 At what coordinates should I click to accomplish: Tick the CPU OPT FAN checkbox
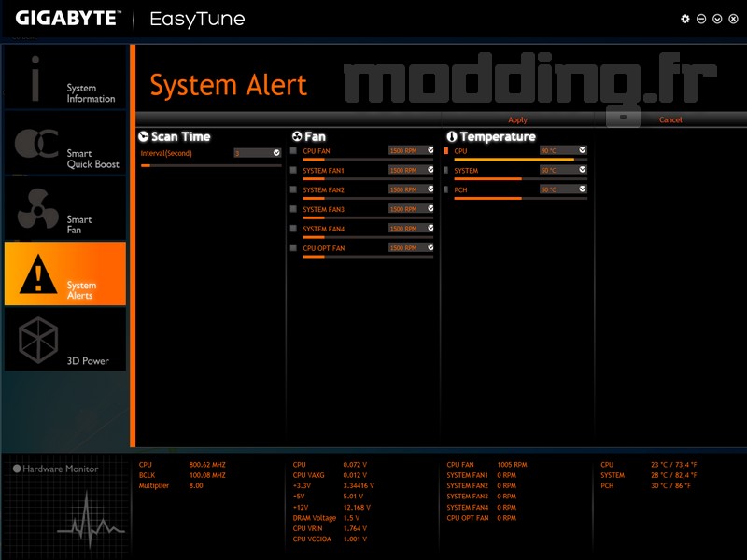click(x=293, y=247)
